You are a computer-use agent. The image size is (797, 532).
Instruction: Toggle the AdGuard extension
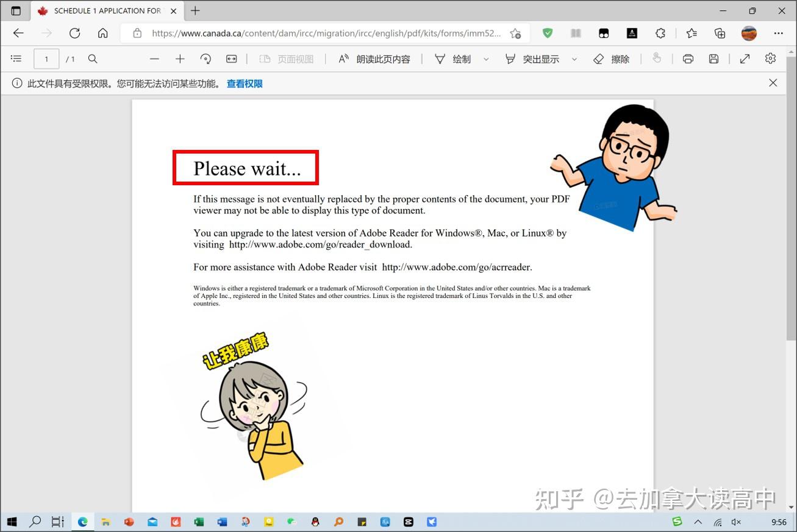[x=547, y=33]
